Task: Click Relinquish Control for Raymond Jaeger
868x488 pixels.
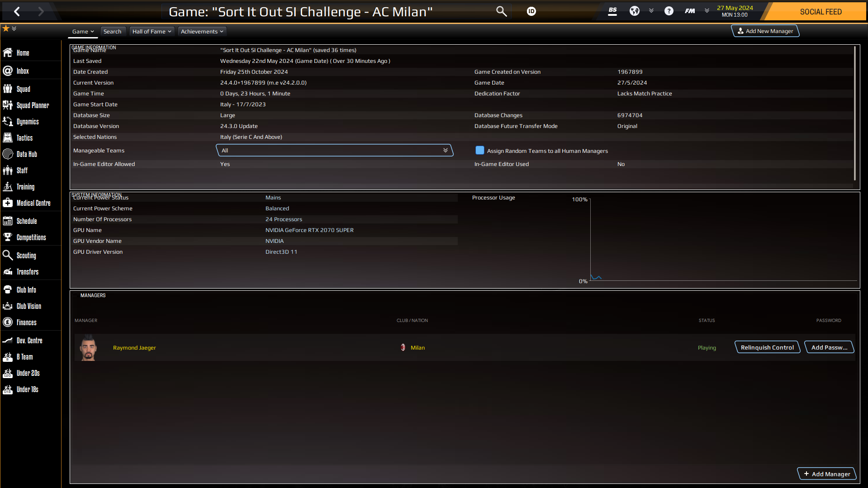Action: pos(767,347)
